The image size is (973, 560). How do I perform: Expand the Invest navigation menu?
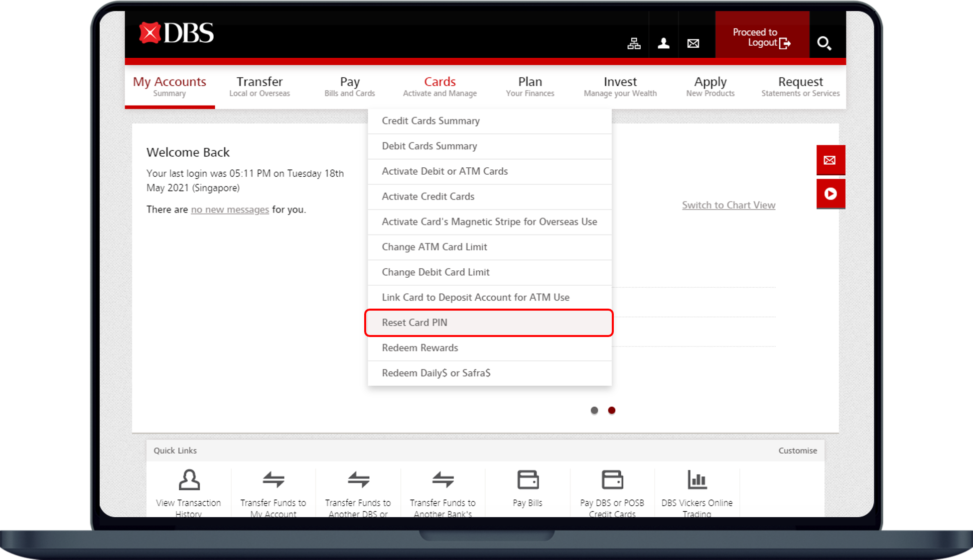620,86
